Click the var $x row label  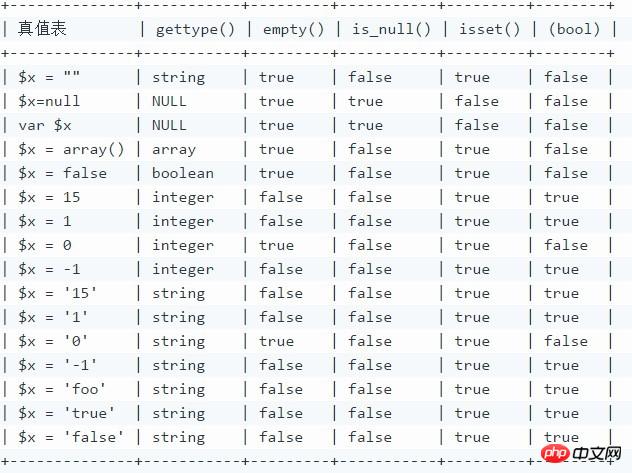pos(44,125)
